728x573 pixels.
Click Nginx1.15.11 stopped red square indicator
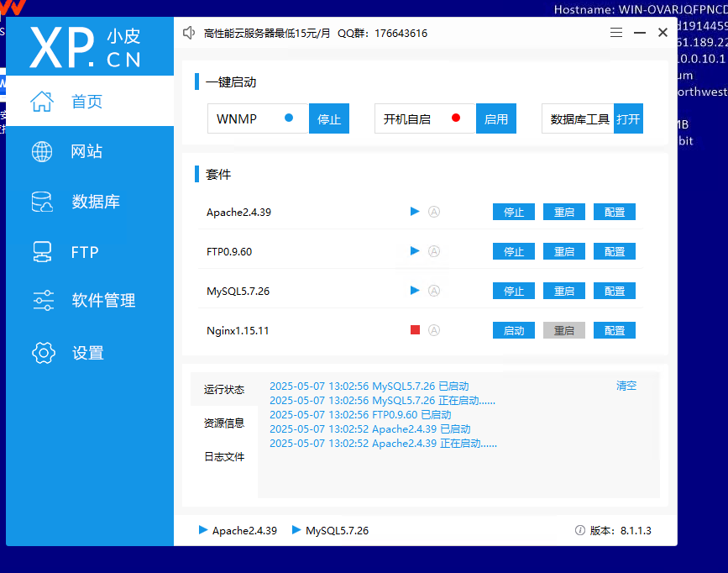tap(415, 330)
